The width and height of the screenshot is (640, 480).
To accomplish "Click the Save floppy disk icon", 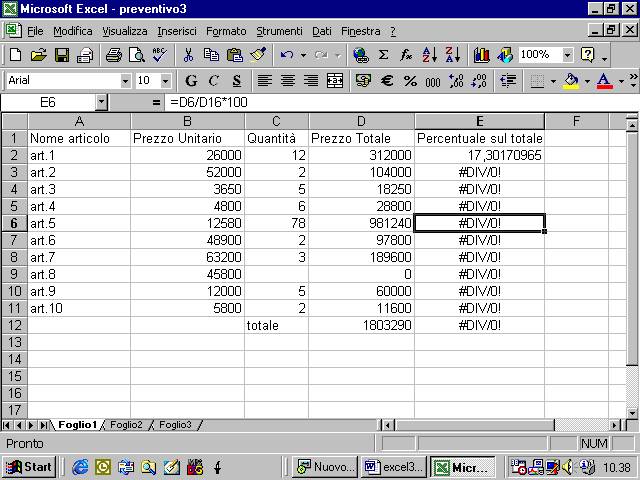I will click(62, 55).
